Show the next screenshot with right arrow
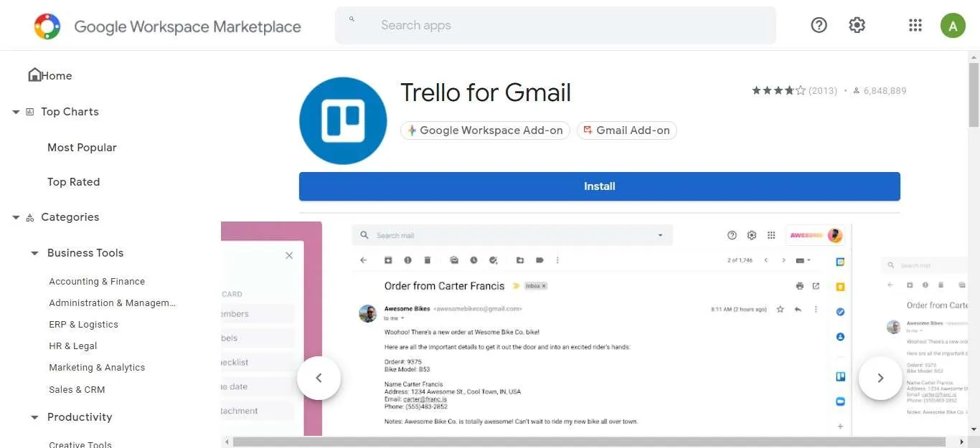980x448 pixels. 880,378
